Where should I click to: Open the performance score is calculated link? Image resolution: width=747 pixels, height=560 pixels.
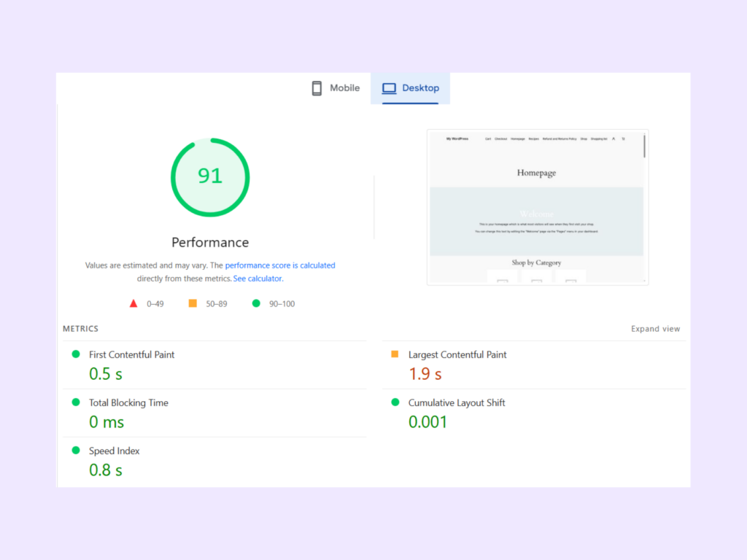point(280,265)
